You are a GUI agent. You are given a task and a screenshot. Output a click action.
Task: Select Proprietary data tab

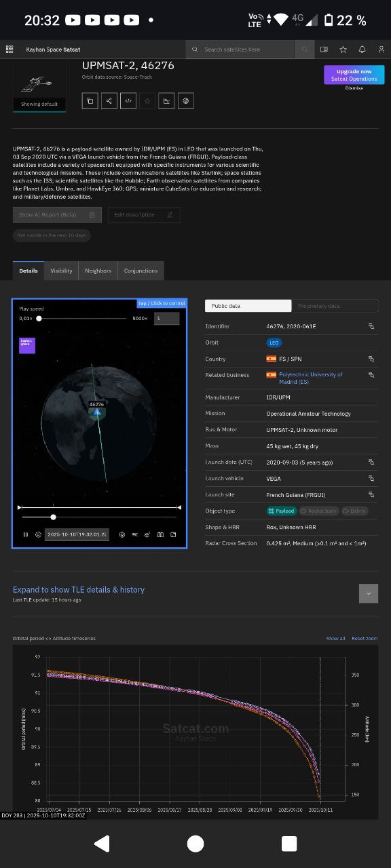pyautogui.click(x=335, y=306)
